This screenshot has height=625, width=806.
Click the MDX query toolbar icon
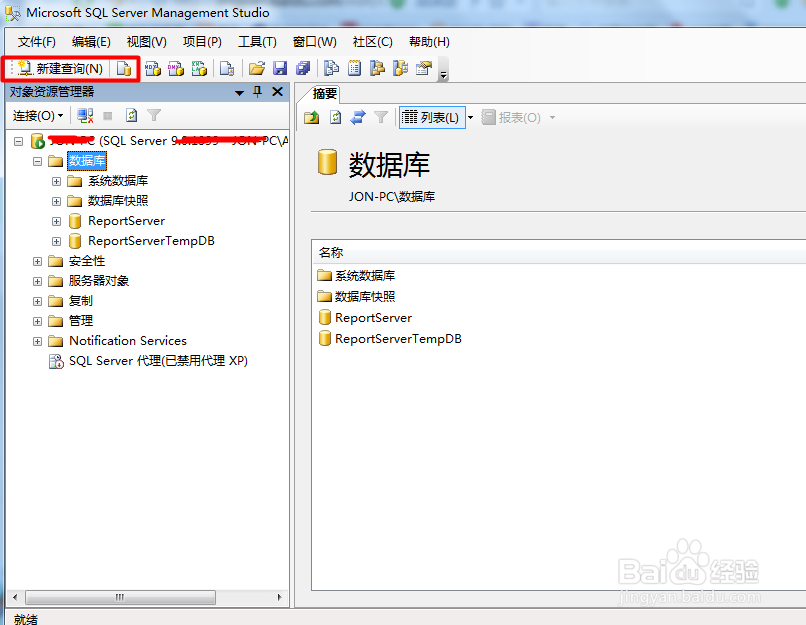pos(153,68)
